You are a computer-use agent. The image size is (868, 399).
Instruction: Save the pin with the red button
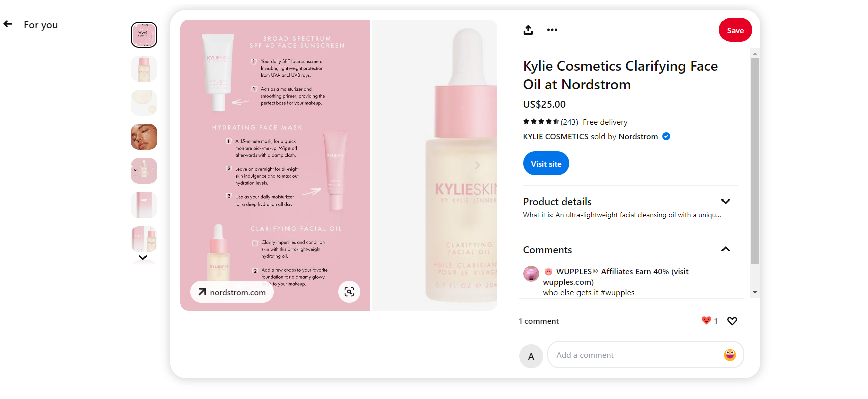pos(735,30)
